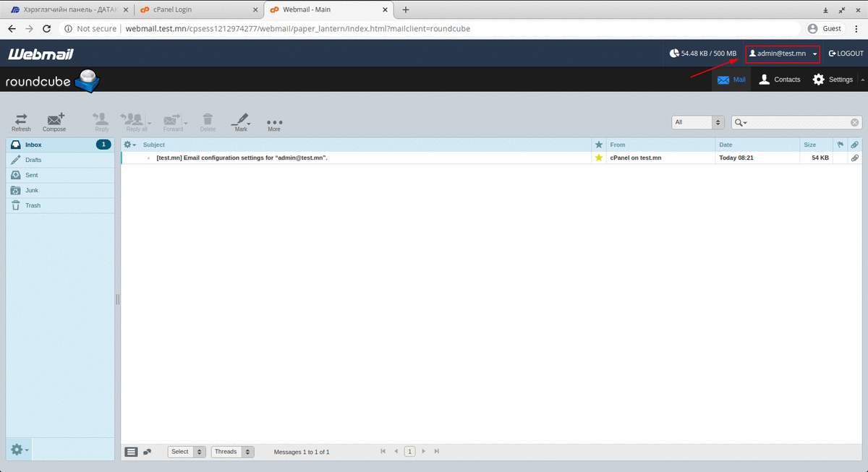Click the current page number 1 box
The height and width of the screenshot is (472, 868).
409,452
